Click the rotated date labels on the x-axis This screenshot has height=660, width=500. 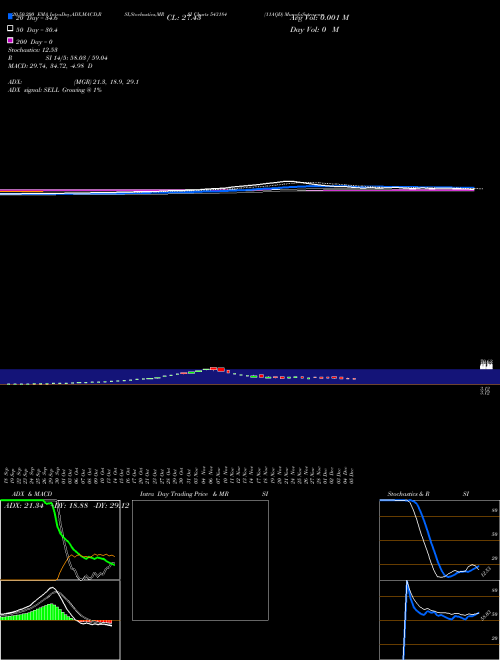click(x=179, y=475)
